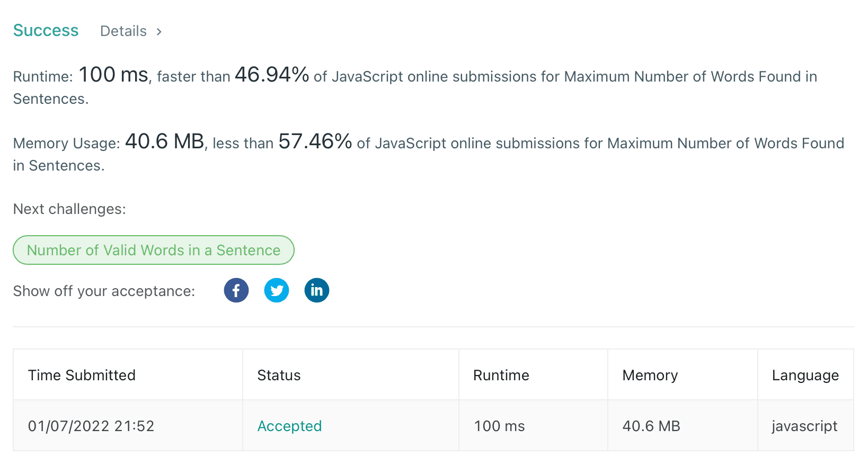Viewport: 868px width, 465px height.
Task: Click the Time Submitted column header
Action: [x=82, y=374]
